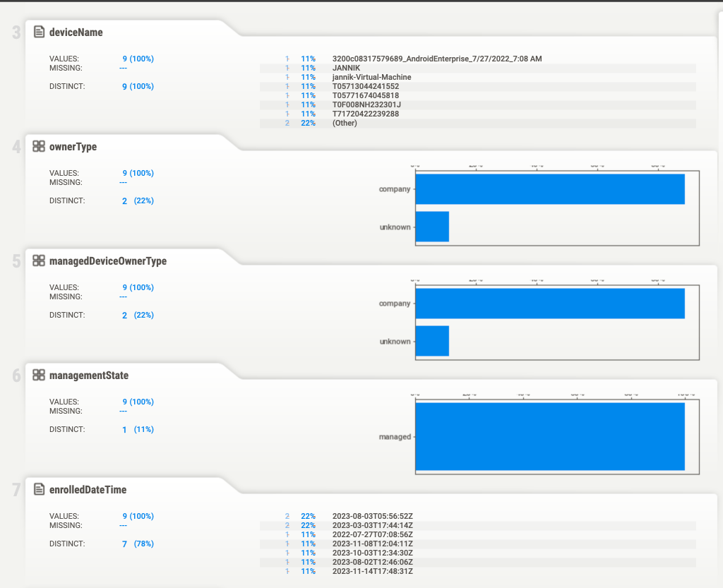Expand the managedDeviceOwnerType feature panel
Screen dimensions: 723x588
coord(107,261)
